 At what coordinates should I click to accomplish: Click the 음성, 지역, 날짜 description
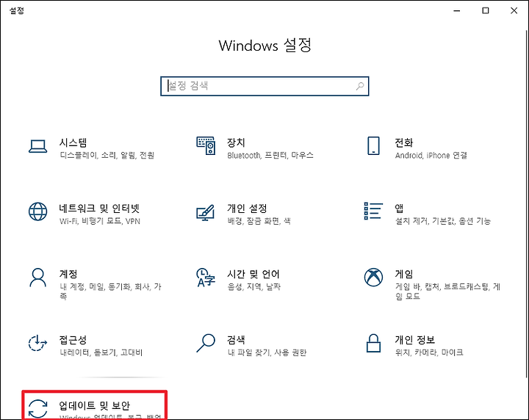tap(253, 286)
